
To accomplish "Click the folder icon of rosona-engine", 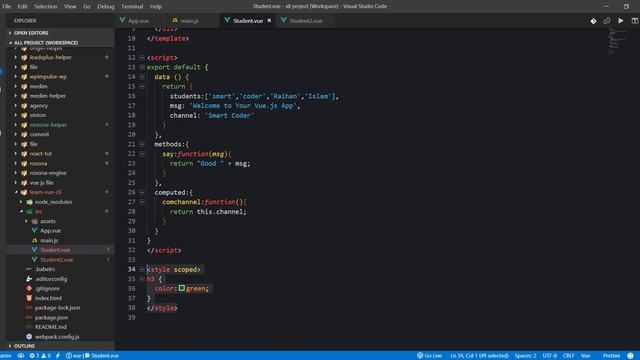I will click(24, 173).
